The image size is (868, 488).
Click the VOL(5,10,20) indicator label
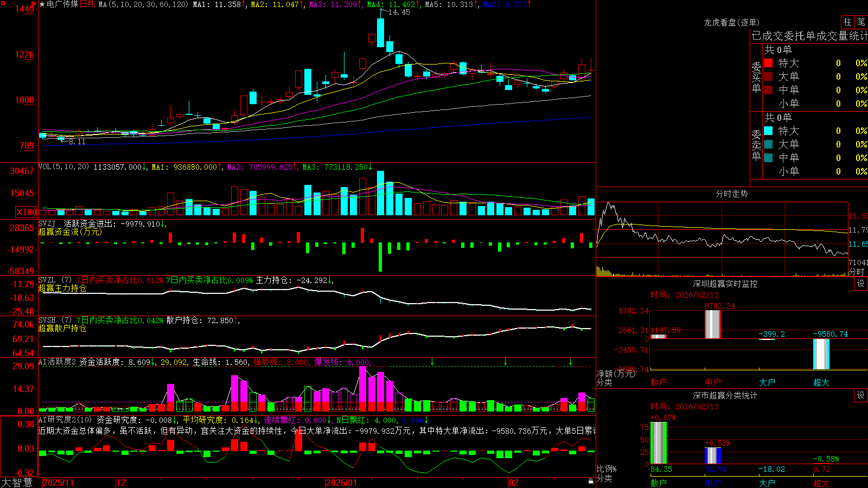point(63,166)
